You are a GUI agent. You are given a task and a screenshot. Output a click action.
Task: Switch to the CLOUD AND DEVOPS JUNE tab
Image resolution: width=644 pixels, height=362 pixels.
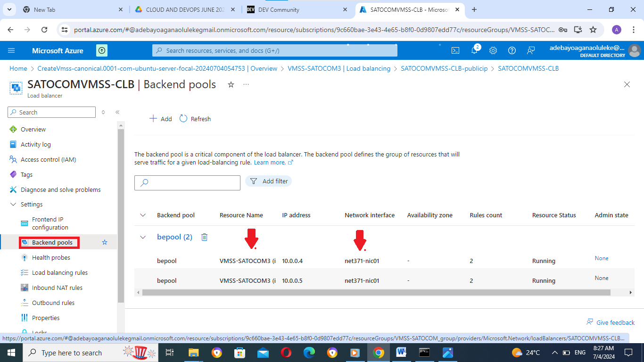click(185, 9)
